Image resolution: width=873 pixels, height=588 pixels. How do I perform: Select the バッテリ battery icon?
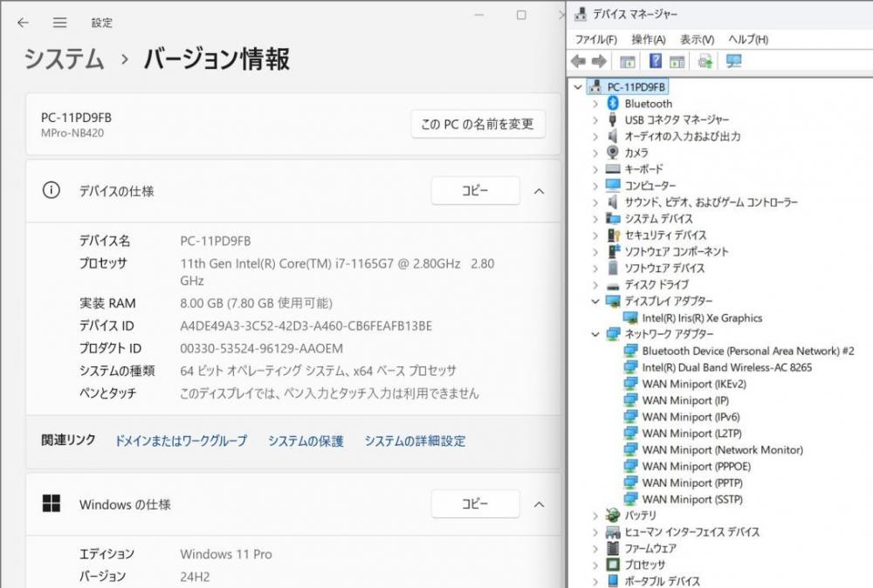[x=613, y=515]
